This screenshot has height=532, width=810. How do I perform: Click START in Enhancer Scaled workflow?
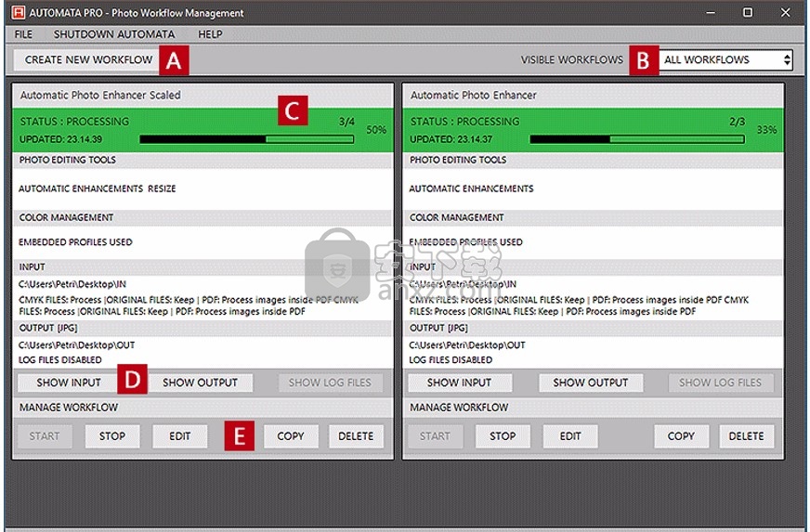45,436
